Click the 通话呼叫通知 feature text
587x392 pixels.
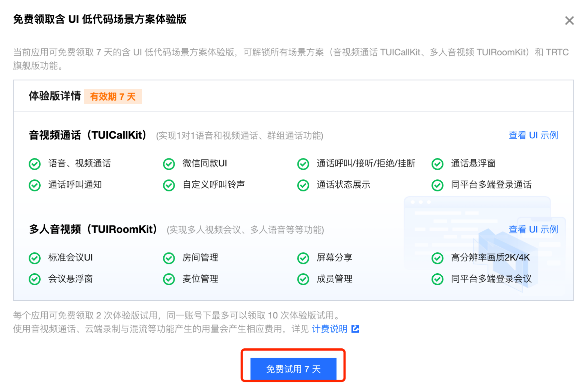tap(75, 185)
